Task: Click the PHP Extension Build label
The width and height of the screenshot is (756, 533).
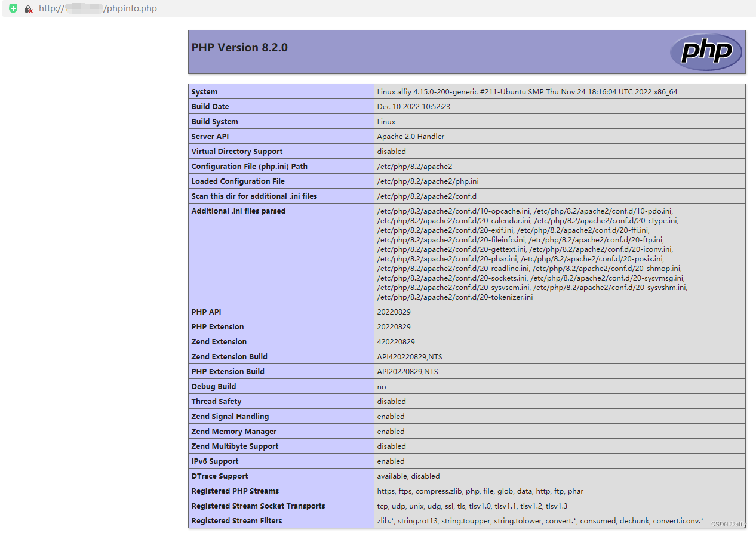Action: (x=228, y=372)
